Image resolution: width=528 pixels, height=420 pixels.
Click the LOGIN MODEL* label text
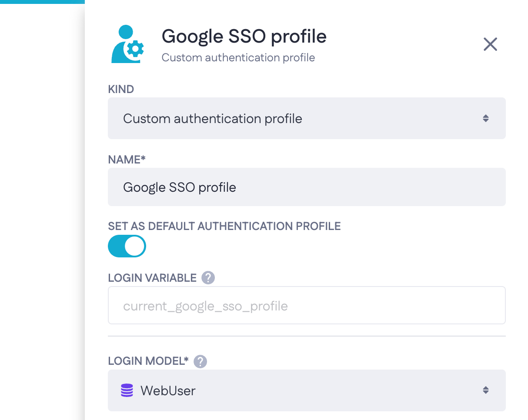pyautogui.click(x=148, y=361)
